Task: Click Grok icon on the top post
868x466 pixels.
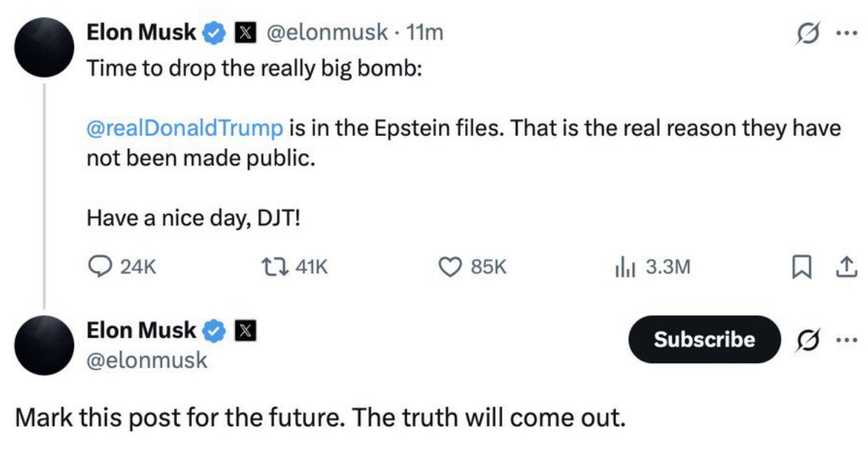Action: [804, 33]
